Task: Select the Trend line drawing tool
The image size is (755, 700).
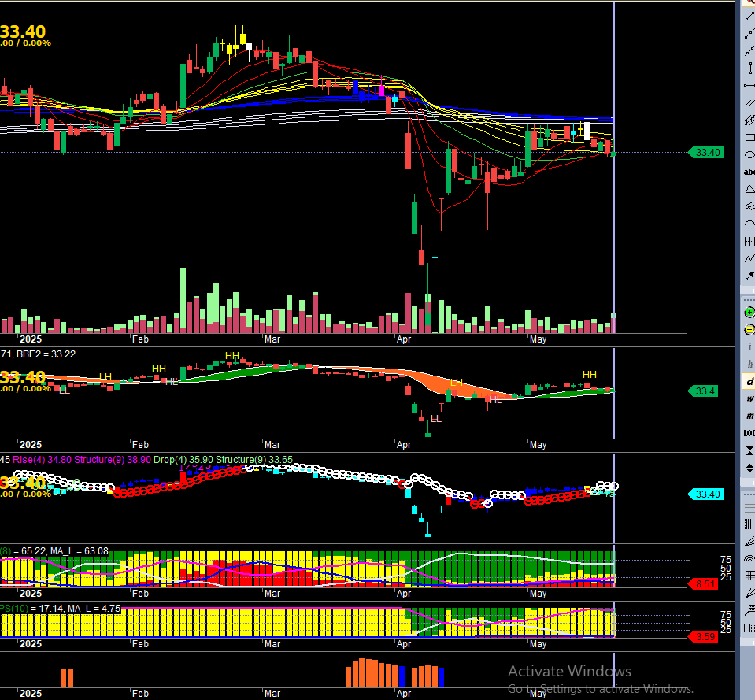Action: click(749, 17)
